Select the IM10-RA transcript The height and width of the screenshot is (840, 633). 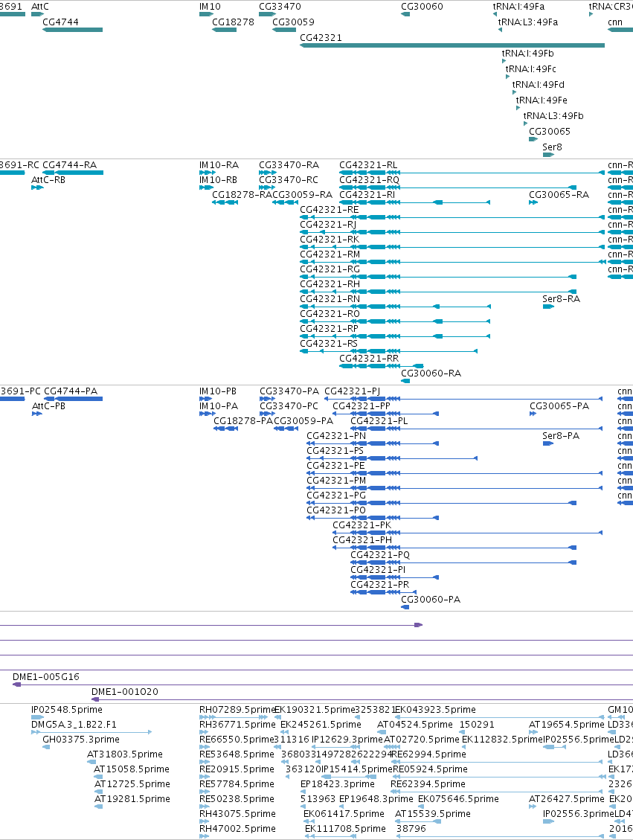pos(219,165)
